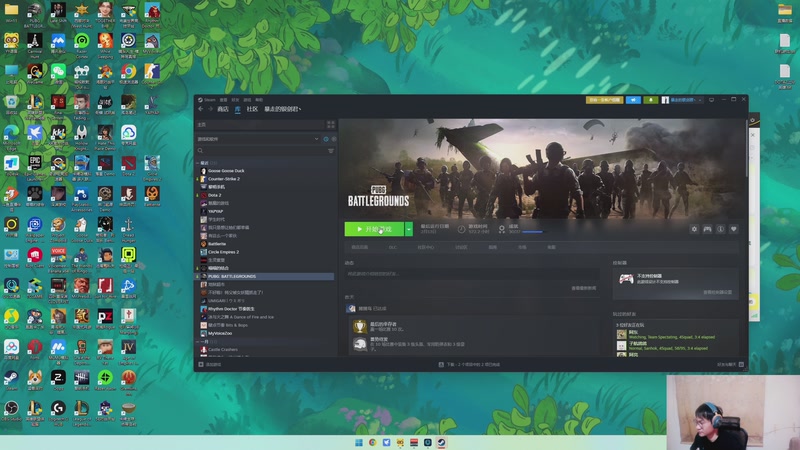Click the yellow banner button in title bar
800x450 pixels.
pos(605,100)
